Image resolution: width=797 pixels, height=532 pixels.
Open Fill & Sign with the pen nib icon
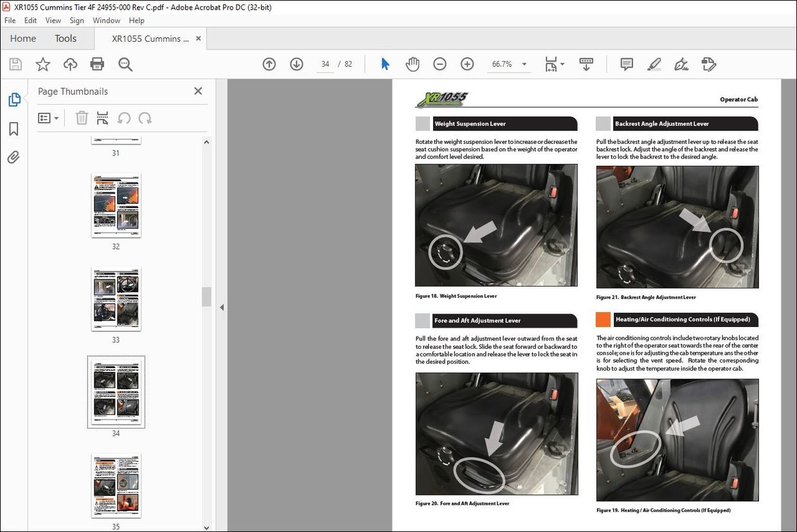[x=681, y=64]
